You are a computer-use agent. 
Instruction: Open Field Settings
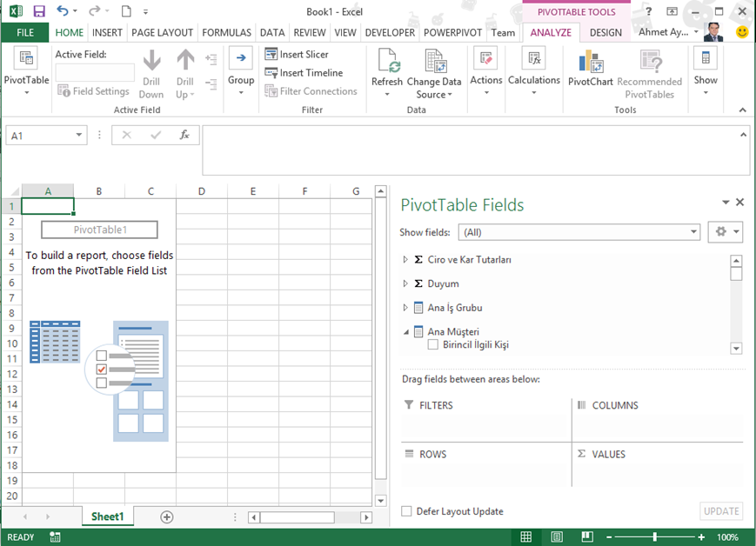[x=94, y=91]
